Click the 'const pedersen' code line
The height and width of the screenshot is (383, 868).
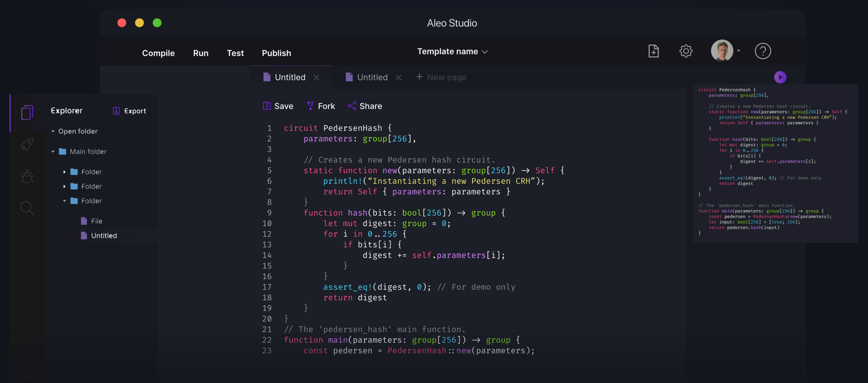click(x=419, y=350)
